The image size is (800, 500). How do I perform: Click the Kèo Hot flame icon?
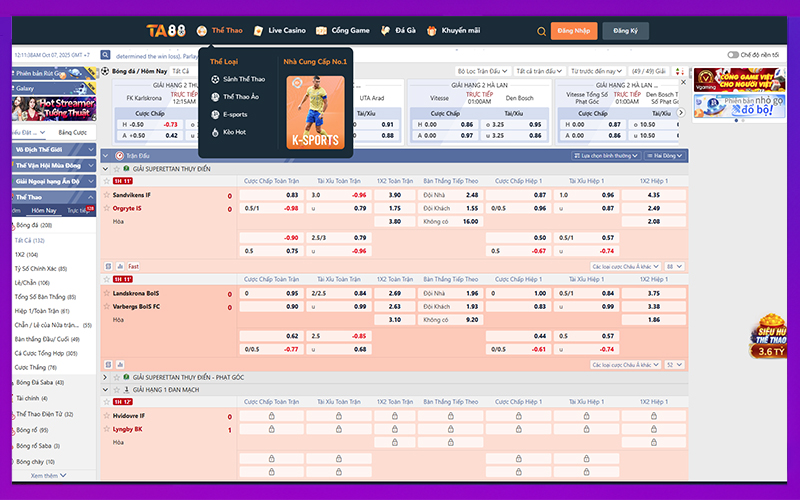[x=214, y=132]
